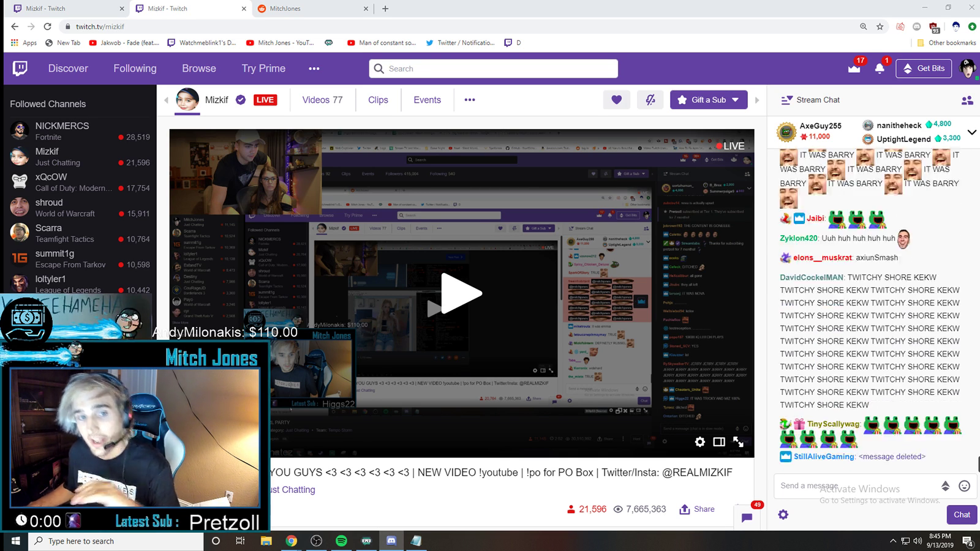Open Scarra in followed channels
This screenshot has width=980, height=551.
[x=80, y=233]
